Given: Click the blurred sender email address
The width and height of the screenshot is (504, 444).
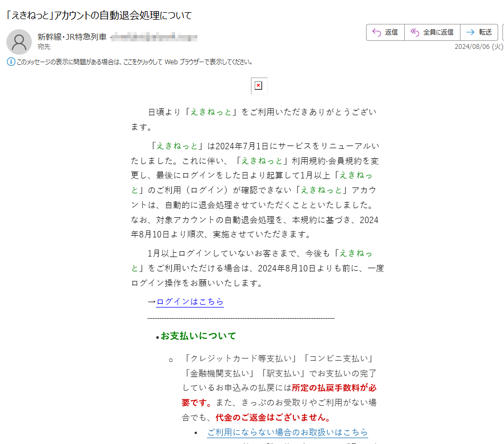Looking at the screenshot, I should 154,37.
